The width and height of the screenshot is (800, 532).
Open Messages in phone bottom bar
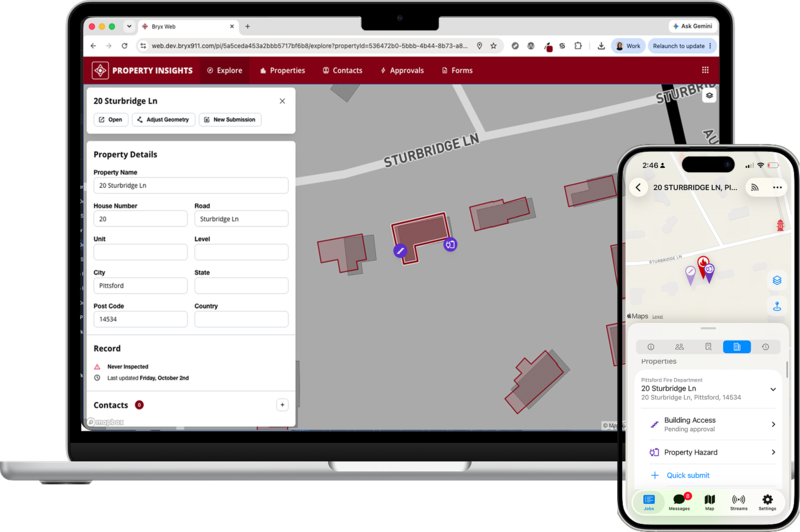click(679, 502)
